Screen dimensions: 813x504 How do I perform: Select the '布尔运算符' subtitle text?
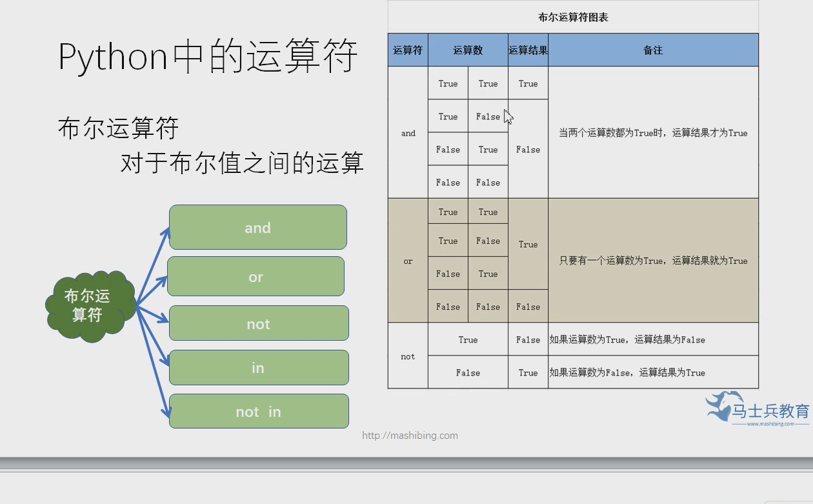click(118, 128)
